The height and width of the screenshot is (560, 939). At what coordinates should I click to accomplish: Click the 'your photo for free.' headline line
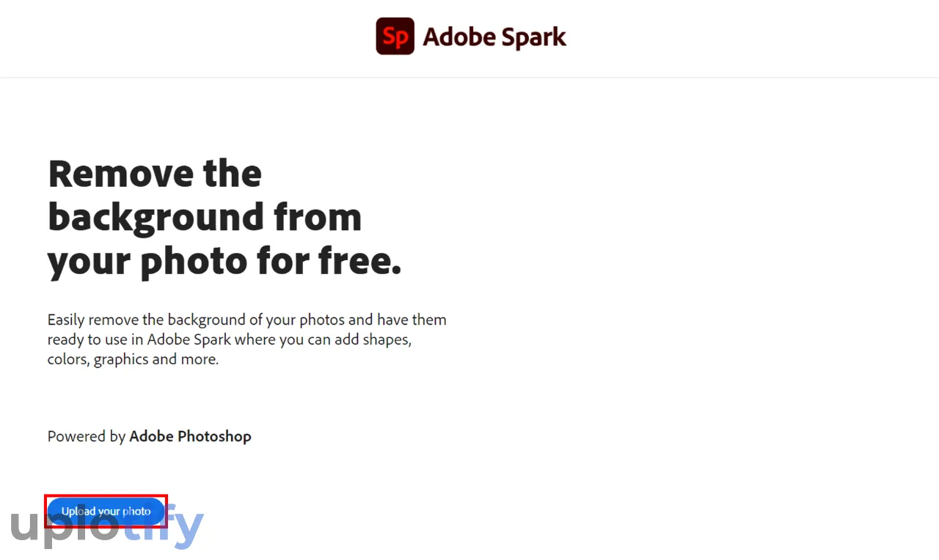click(x=224, y=262)
